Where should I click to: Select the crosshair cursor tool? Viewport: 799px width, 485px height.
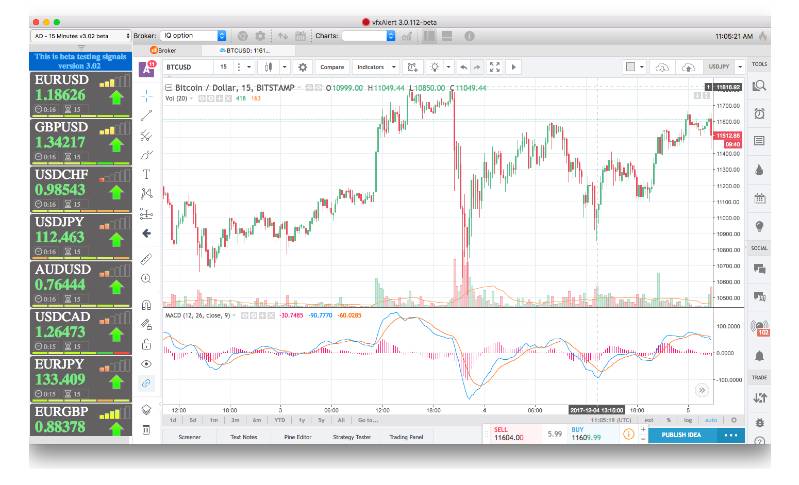(x=147, y=95)
